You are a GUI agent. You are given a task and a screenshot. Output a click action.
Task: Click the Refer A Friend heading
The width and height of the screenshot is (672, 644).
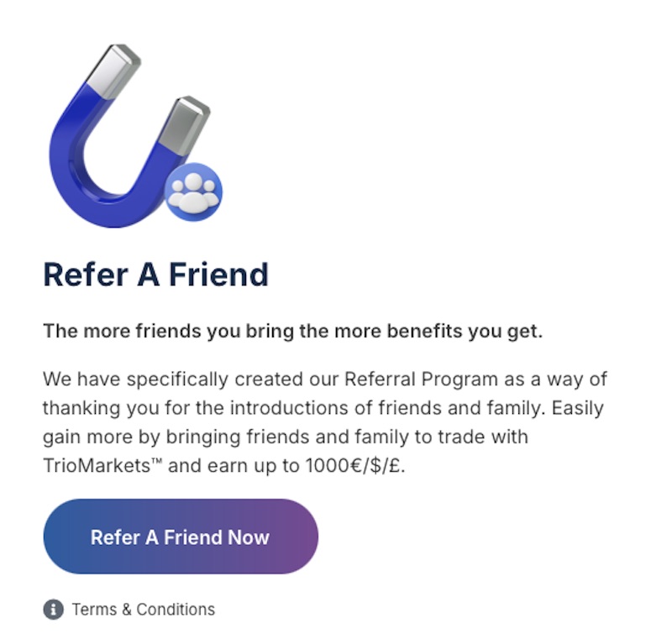pos(155,275)
